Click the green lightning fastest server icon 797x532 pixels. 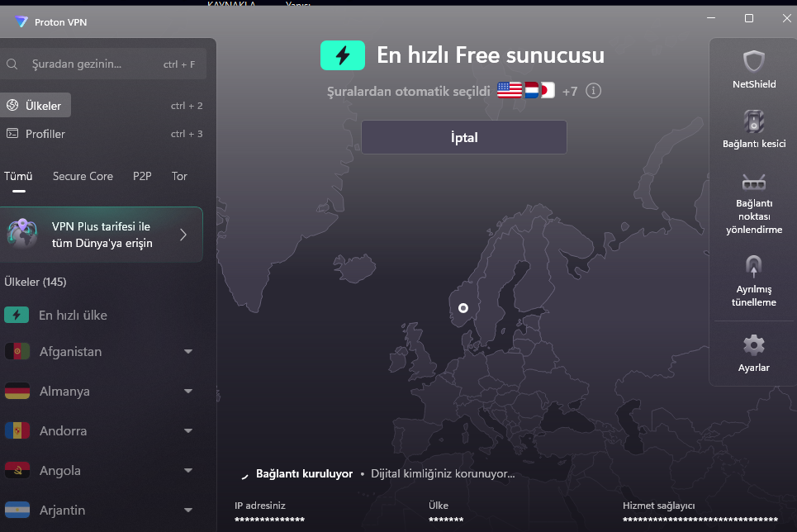(x=343, y=55)
